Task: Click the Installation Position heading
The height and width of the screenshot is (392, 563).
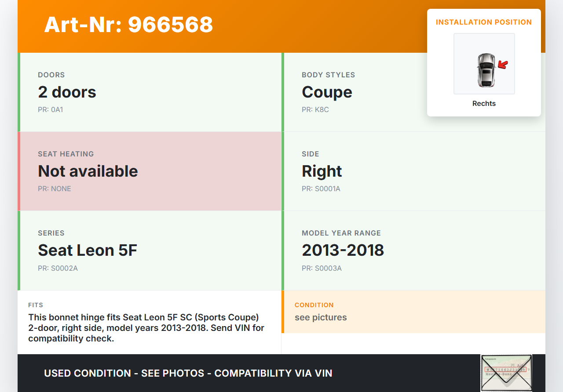Action: (x=484, y=22)
